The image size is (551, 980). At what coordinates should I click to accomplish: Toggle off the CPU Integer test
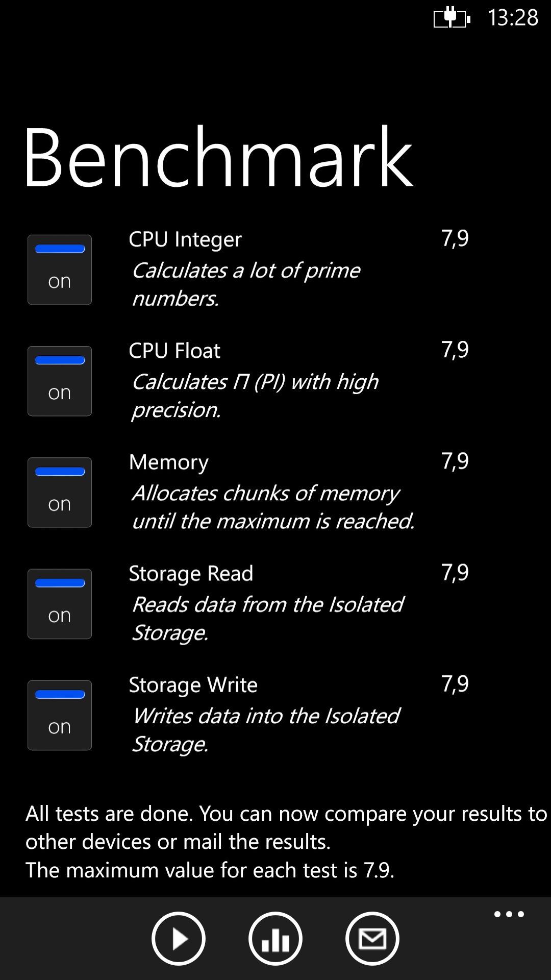60,269
